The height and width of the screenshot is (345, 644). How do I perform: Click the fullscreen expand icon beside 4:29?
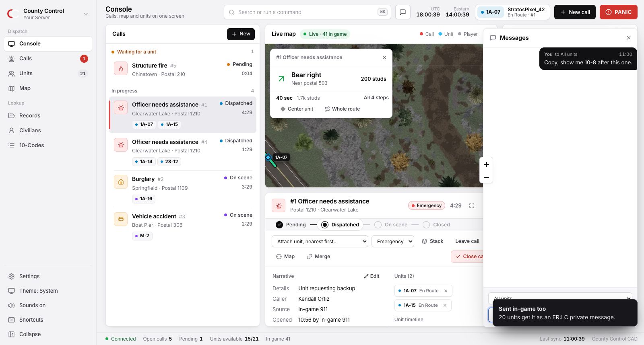(472, 205)
